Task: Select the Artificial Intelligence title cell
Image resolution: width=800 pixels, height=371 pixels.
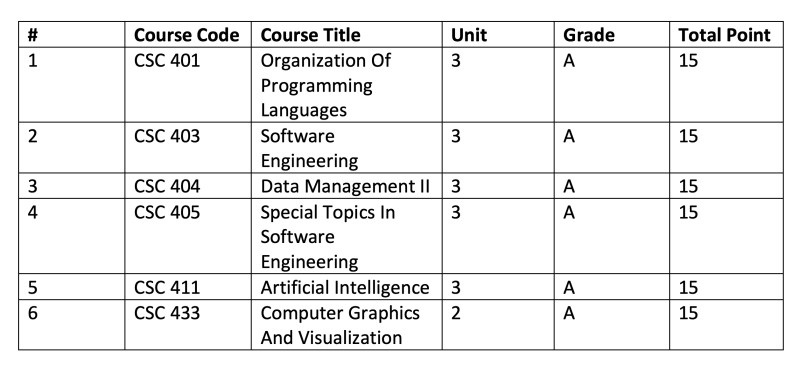Action: click(x=345, y=287)
